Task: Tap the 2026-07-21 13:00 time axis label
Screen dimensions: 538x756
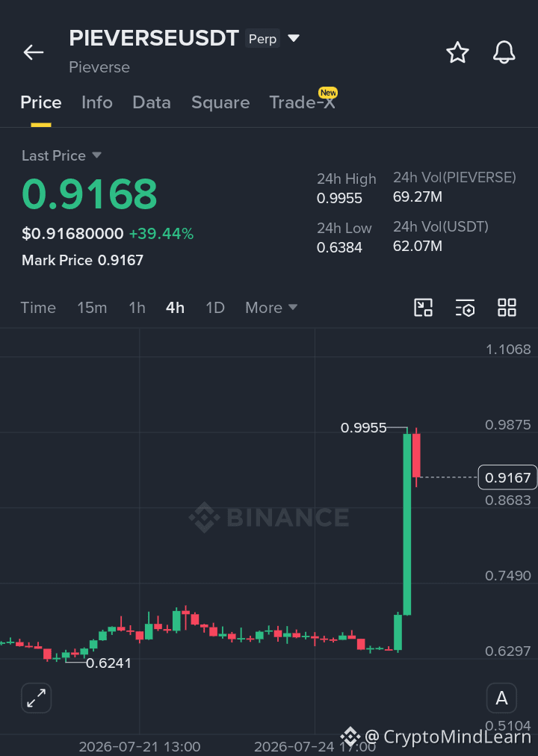Action: [x=140, y=747]
